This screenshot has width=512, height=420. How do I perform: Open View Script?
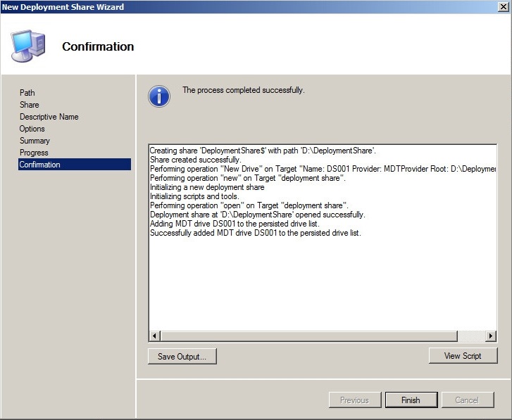point(463,356)
